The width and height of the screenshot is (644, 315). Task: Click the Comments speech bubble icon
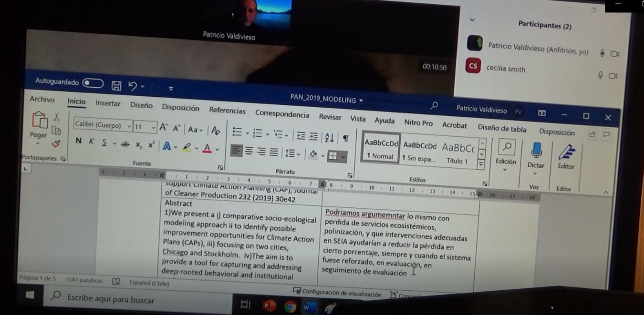606,135
